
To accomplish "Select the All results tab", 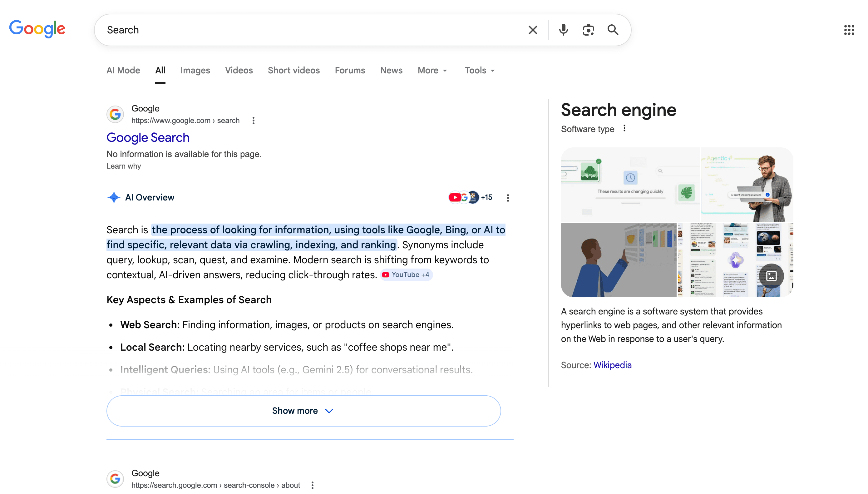I will point(160,70).
